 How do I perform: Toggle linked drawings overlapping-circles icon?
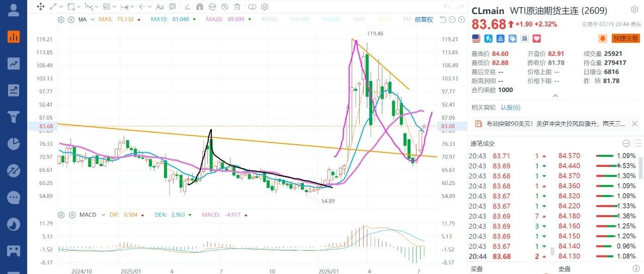pyautogui.click(x=252, y=7)
